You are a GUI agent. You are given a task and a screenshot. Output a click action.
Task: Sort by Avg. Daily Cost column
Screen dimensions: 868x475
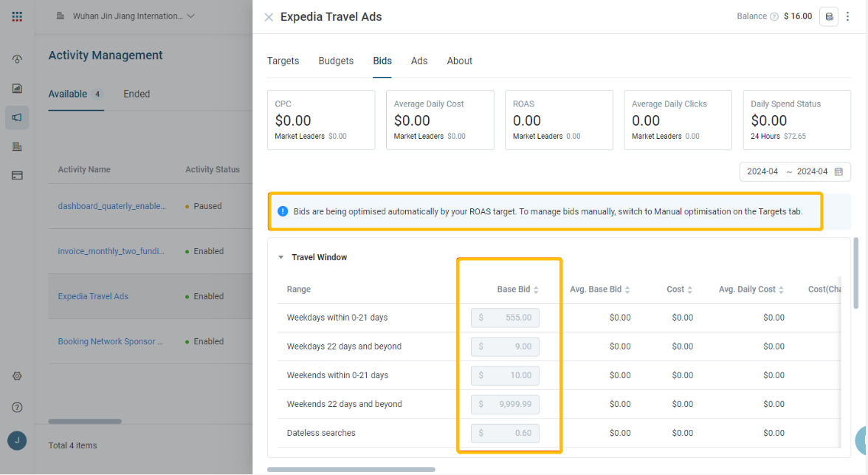coord(781,290)
